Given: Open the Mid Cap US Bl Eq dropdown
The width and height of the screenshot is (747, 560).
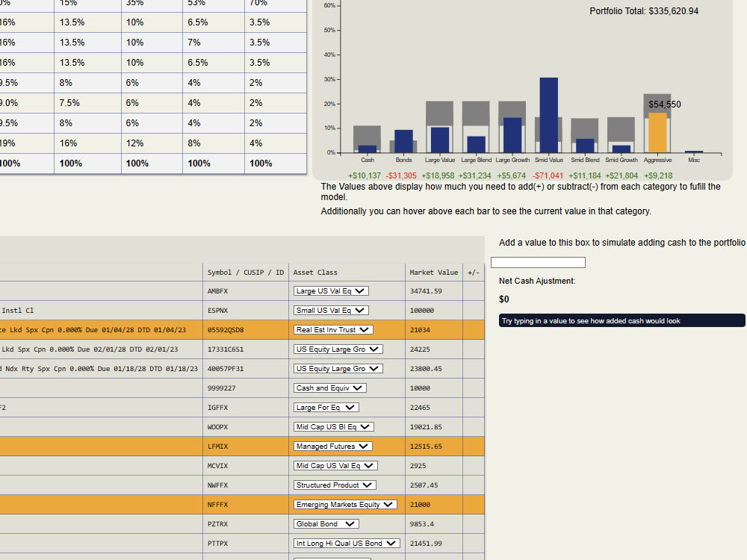Looking at the screenshot, I should tap(334, 426).
